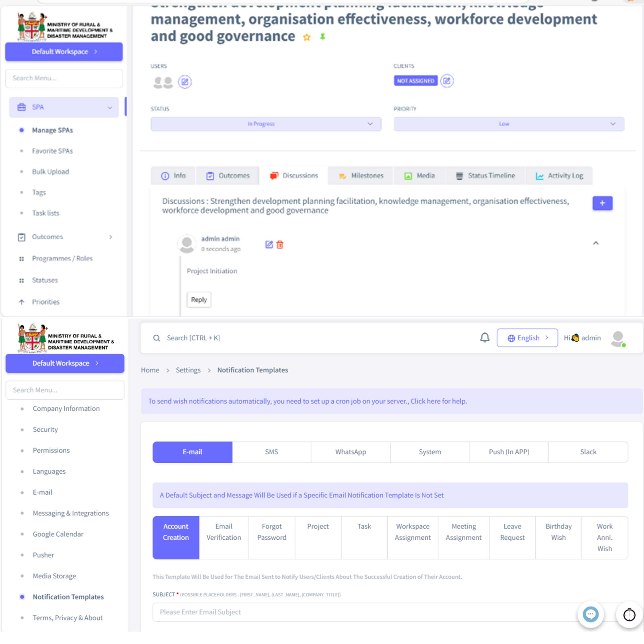Click 'Click here for help' cron link
This screenshot has height=644, width=644.
tap(438, 401)
